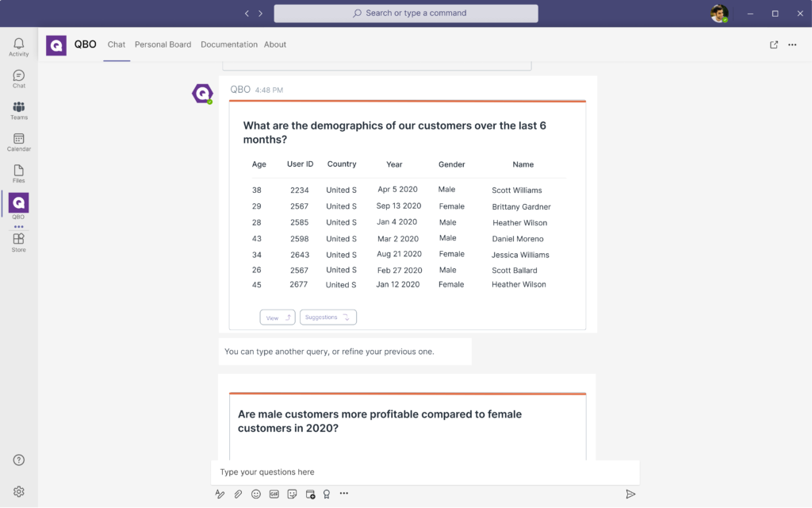812x508 pixels.
Task: Open Help from the bottom sidebar
Action: click(18, 460)
